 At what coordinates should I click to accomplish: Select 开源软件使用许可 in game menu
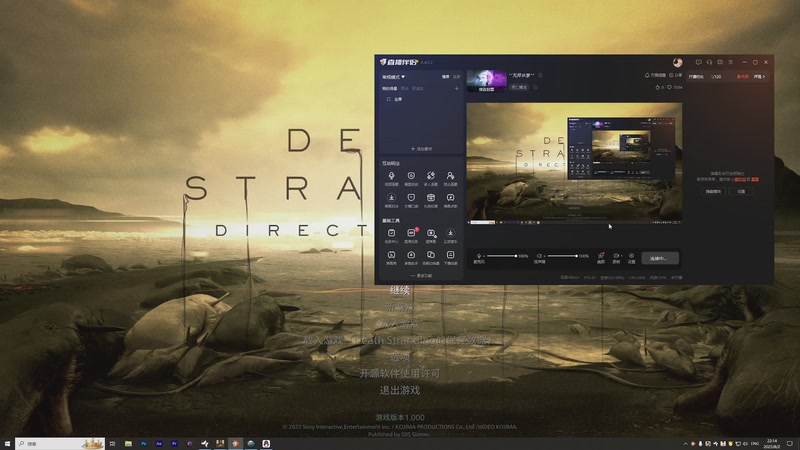click(x=400, y=373)
